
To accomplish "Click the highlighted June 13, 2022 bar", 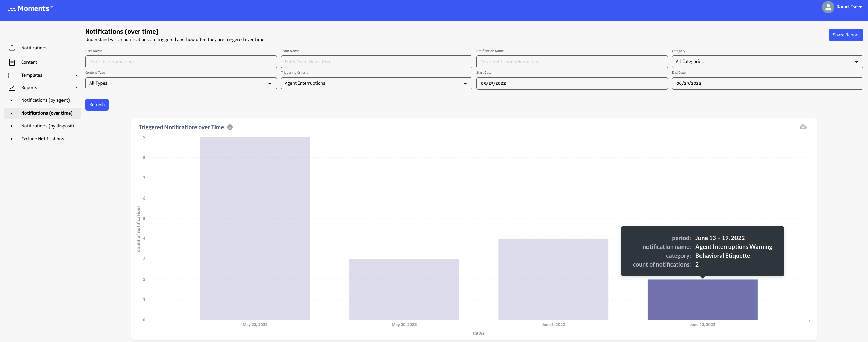I will tap(702, 300).
